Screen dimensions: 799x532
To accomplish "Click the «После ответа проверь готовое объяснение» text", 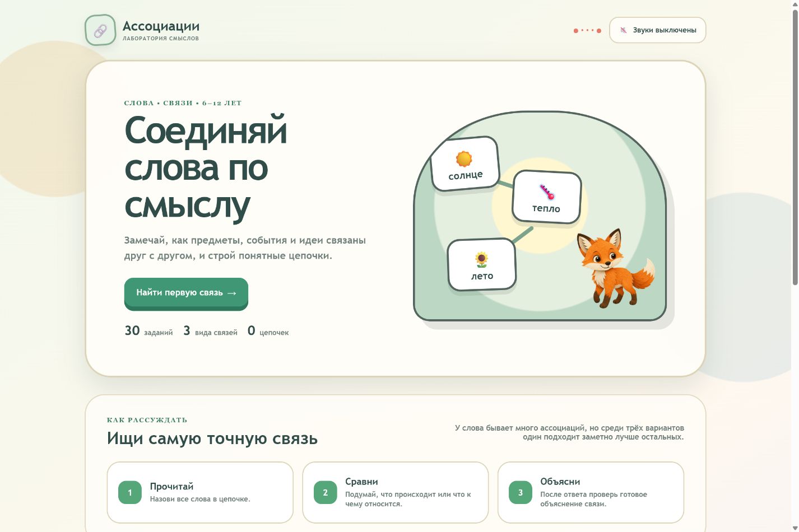I will [593, 499].
